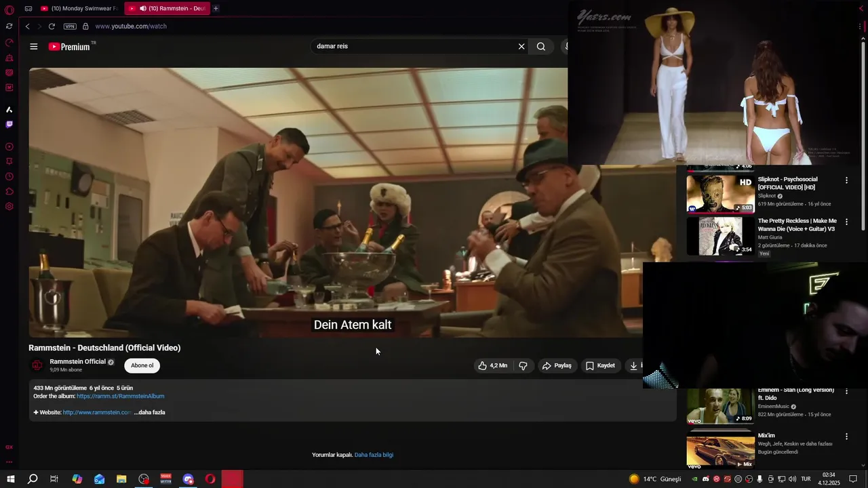This screenshot has height=488, width=868.
Task: Click the Kaydet save button
Action: tap(600, 365)
